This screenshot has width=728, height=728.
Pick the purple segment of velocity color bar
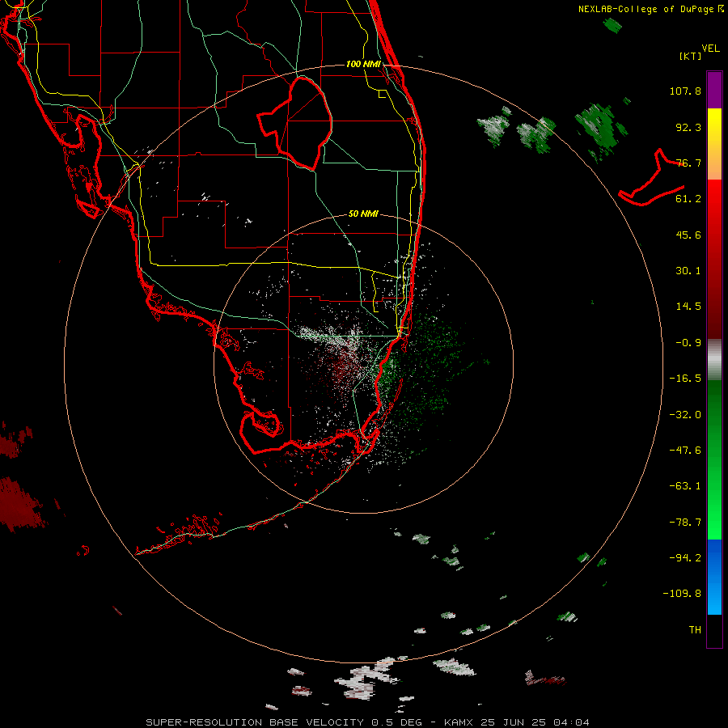(x=714, y=90)
